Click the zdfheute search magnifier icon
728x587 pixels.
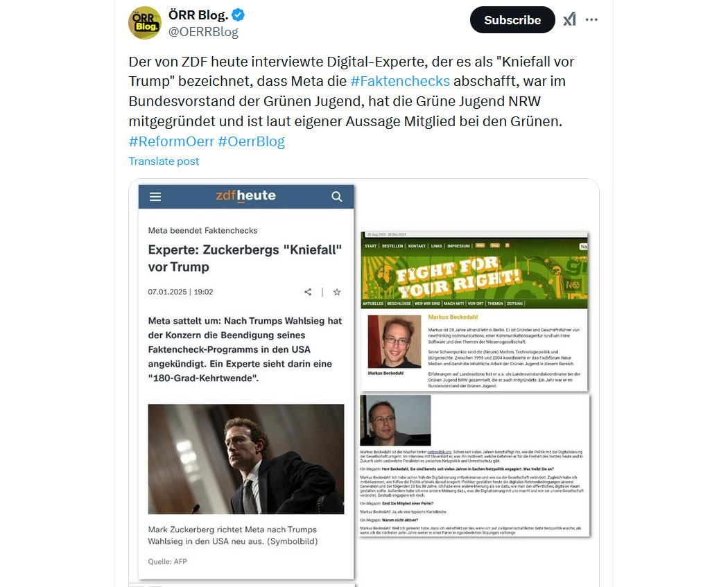click(336, 197)
